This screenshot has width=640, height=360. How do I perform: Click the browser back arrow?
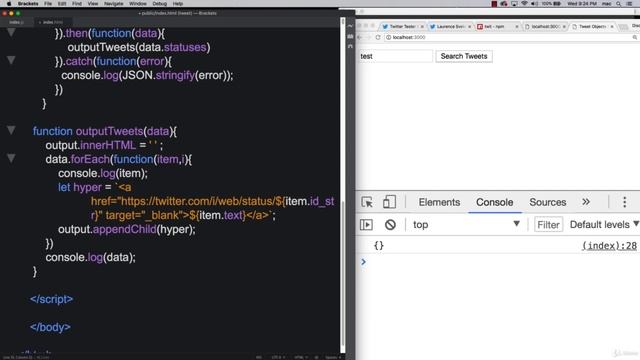pyautogui.click(x=360, y=37)
